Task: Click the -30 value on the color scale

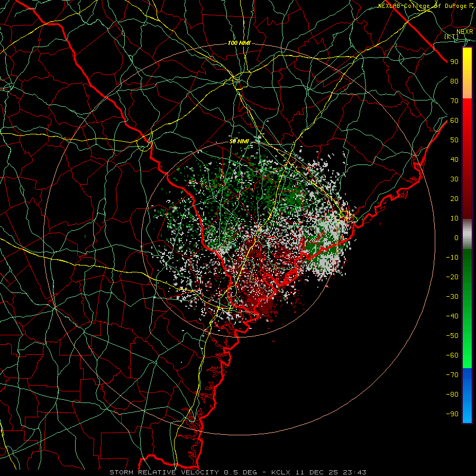Action: (x=452, y=297)
